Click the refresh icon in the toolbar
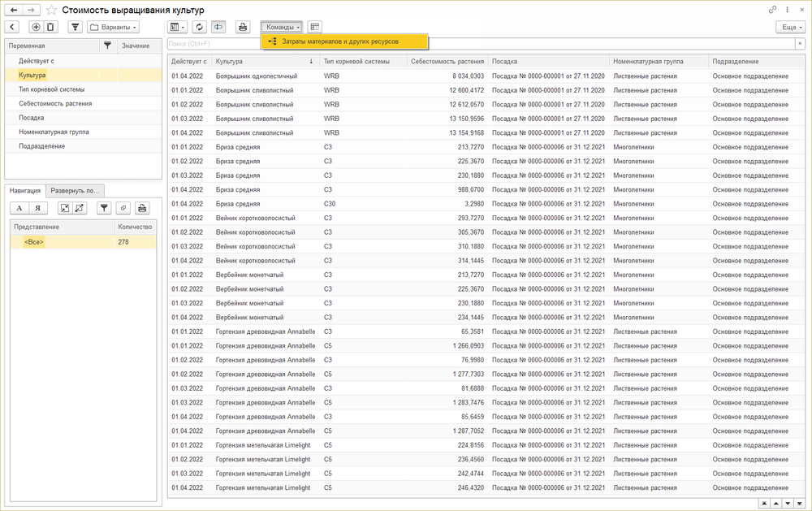 point(199,27)
